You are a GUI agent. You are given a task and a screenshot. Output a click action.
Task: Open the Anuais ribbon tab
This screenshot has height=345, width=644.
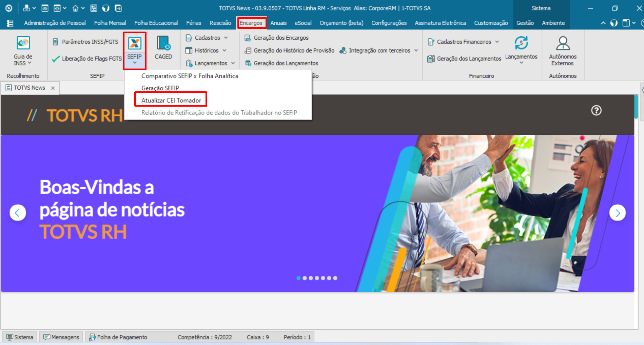click(278, 23)
